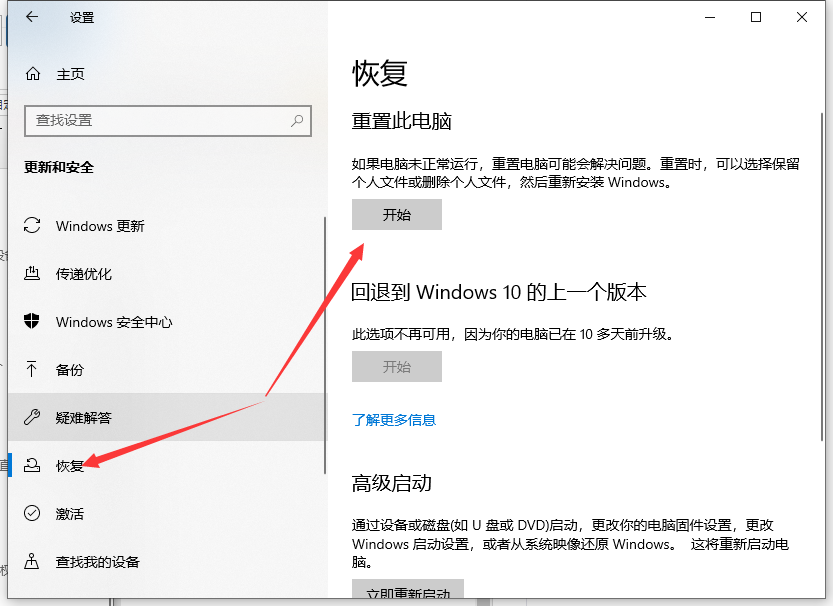The height and width of the screenshot is (606, 833).
Task: Click the 高级启动 heading
Action: click(x=392, y=483)
